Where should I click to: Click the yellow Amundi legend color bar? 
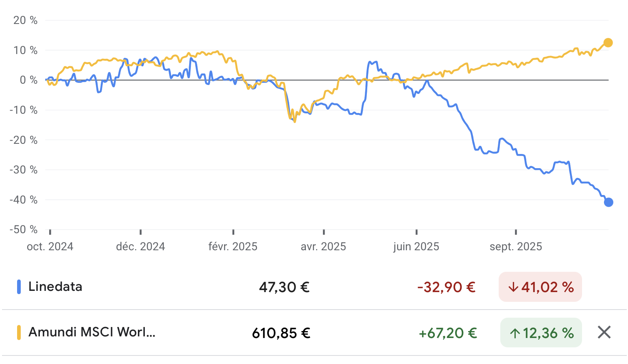click(19, 332)
